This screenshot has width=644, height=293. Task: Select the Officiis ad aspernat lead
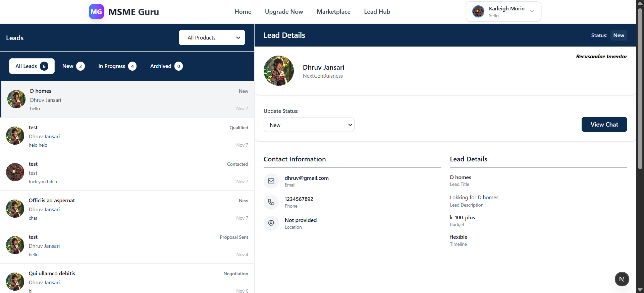click(x=127, y=209)
